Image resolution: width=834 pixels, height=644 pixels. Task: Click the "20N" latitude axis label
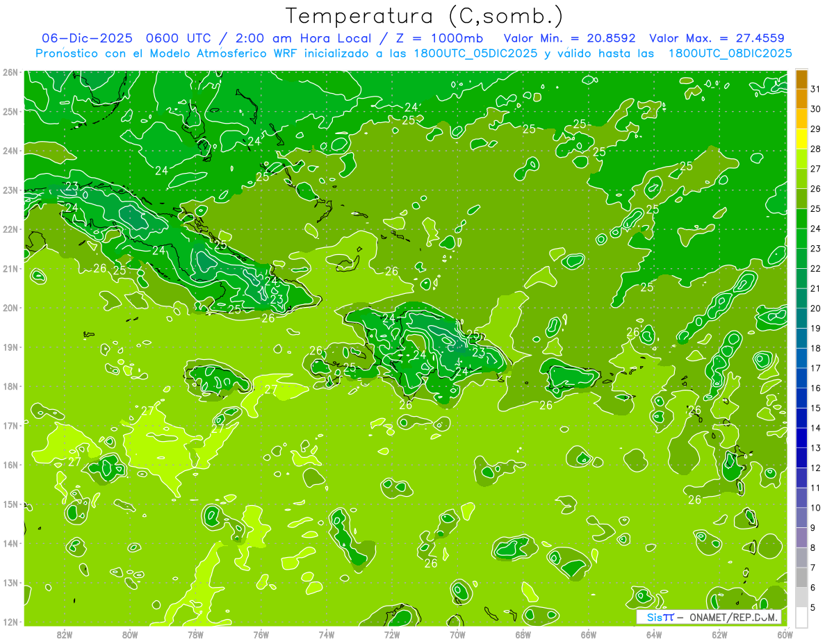(10, 308)
